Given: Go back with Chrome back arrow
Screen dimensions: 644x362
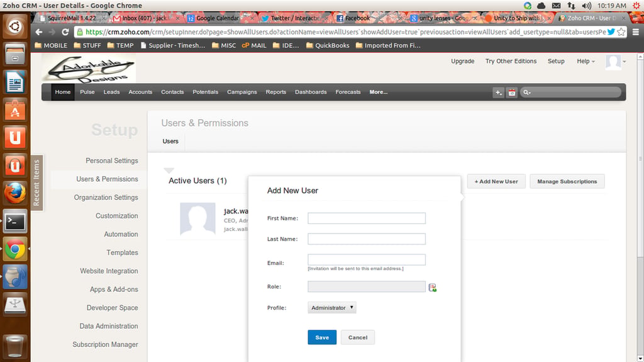Looking at the screenshot, I should pyautogui.click(x=38, y=31).
